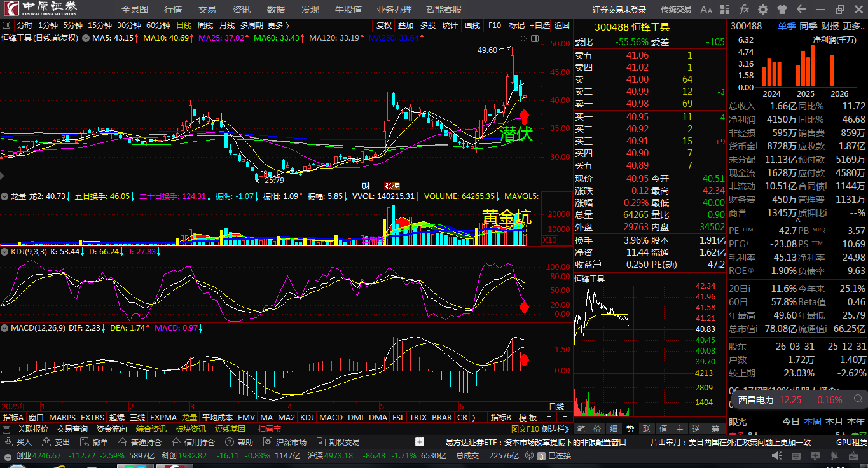Open the 牛股道 menu

[x=348, y=10]
